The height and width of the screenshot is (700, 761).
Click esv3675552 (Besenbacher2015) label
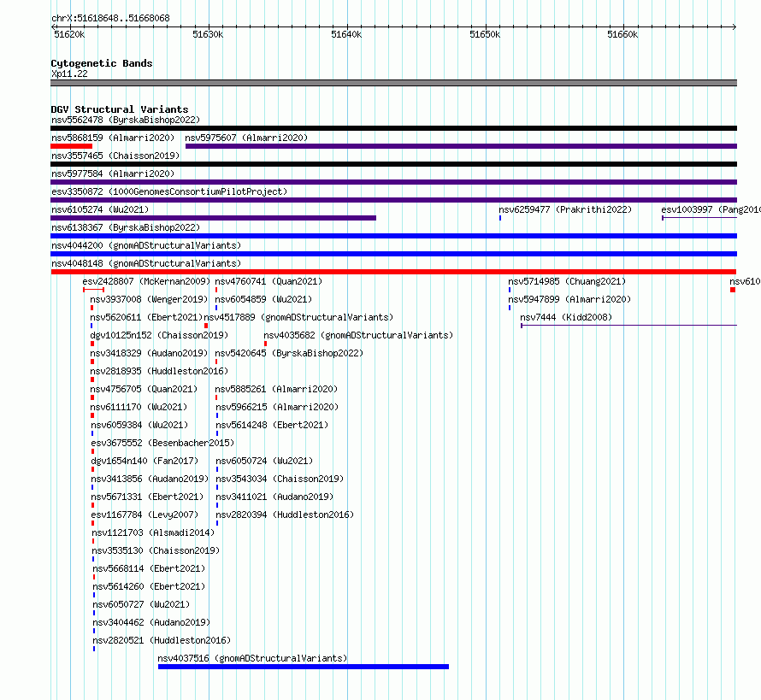tap(162, 443)
